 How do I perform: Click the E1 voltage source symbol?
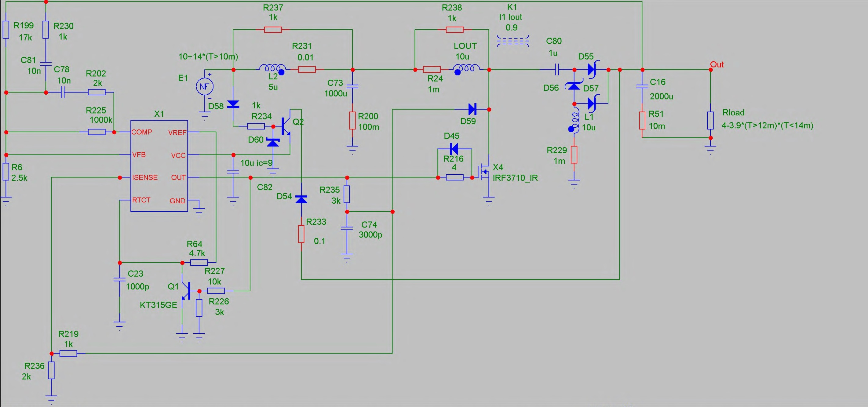[x=205, y=87]
